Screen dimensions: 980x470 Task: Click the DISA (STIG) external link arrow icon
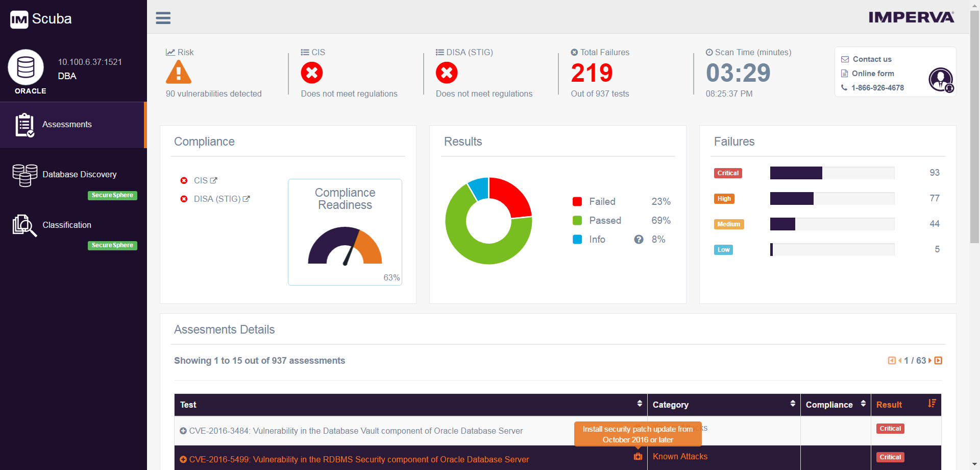coord(246,199)
